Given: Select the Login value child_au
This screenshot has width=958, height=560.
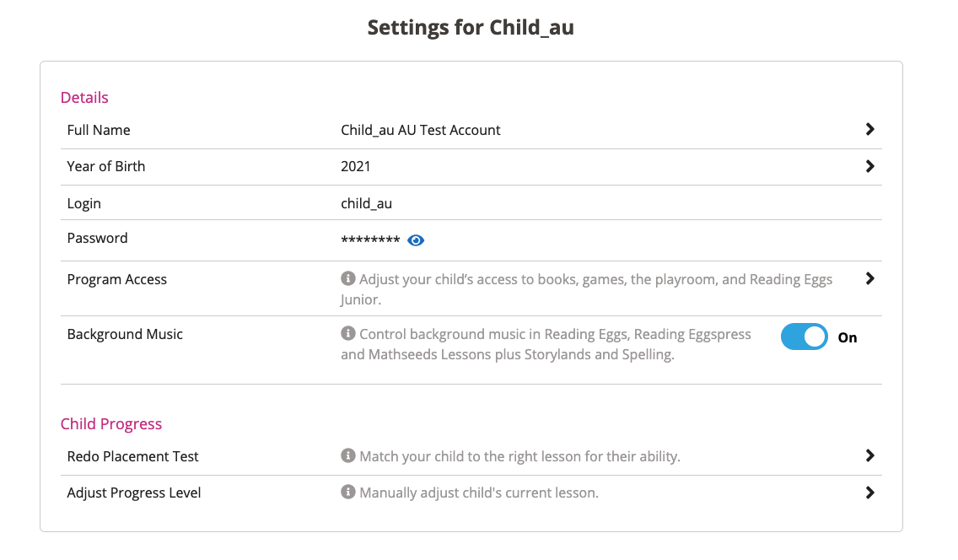Looking at the screenshot, I should pyautogui.click(x=366, y=203).
